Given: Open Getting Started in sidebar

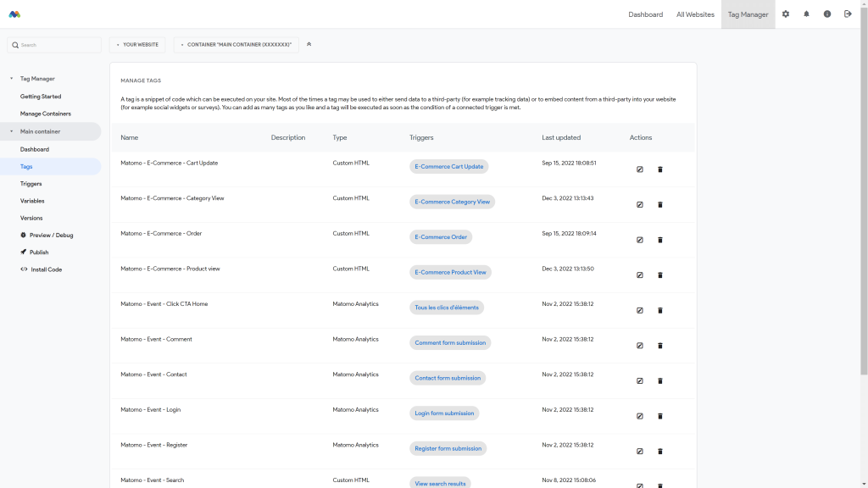Looking at the screenshot, I should tap(41, 97).
